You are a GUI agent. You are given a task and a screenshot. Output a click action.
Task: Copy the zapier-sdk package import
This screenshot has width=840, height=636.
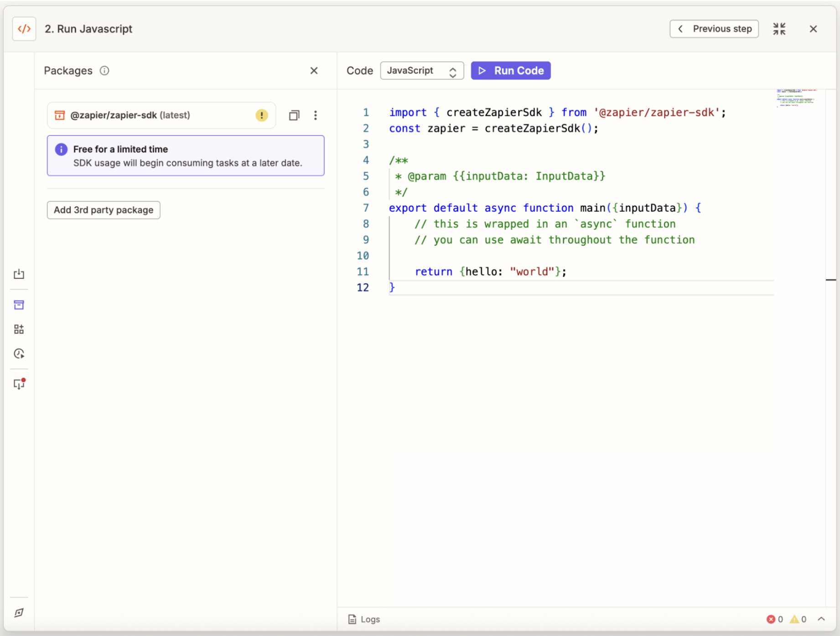294,115
